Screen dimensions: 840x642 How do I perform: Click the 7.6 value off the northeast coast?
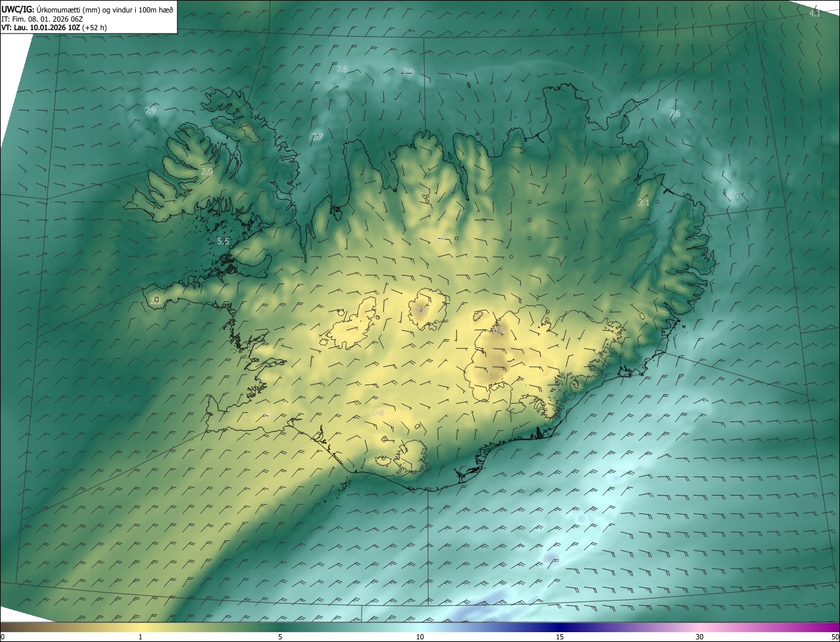pyautogui.click(x=675, y=114)
